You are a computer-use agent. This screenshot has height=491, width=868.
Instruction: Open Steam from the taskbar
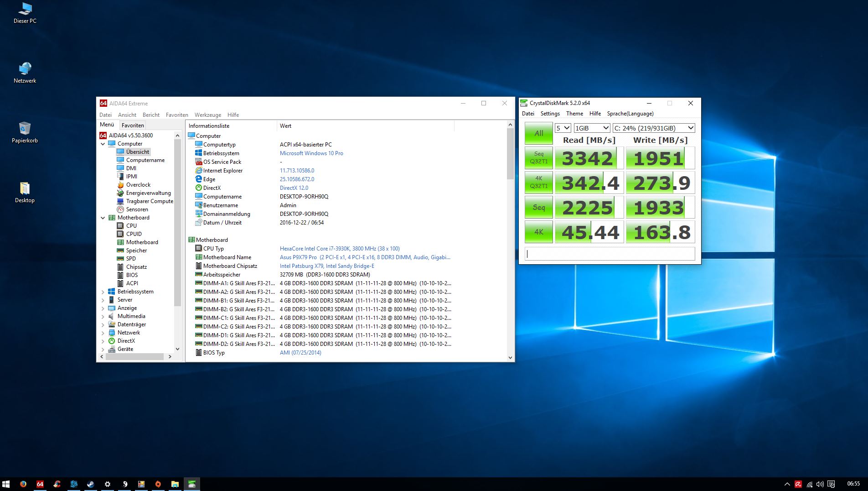pos(91,484)
